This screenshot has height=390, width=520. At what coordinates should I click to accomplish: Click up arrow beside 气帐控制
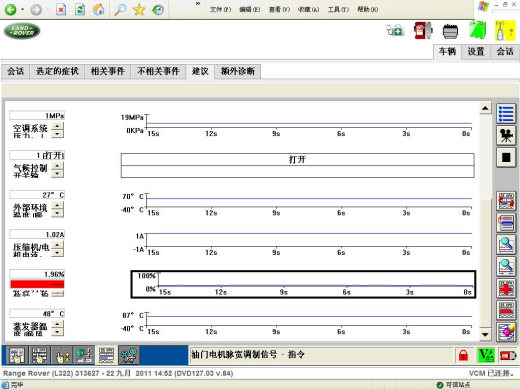(x=58, y=166)
